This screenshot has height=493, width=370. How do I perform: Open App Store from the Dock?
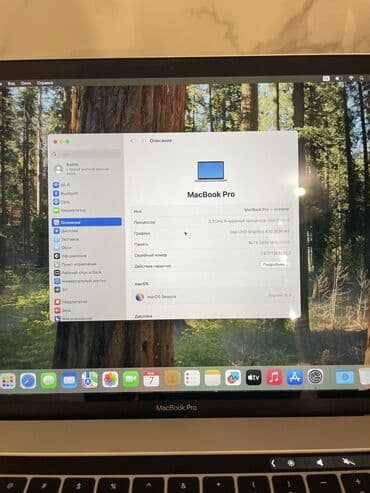coord(295,377)
